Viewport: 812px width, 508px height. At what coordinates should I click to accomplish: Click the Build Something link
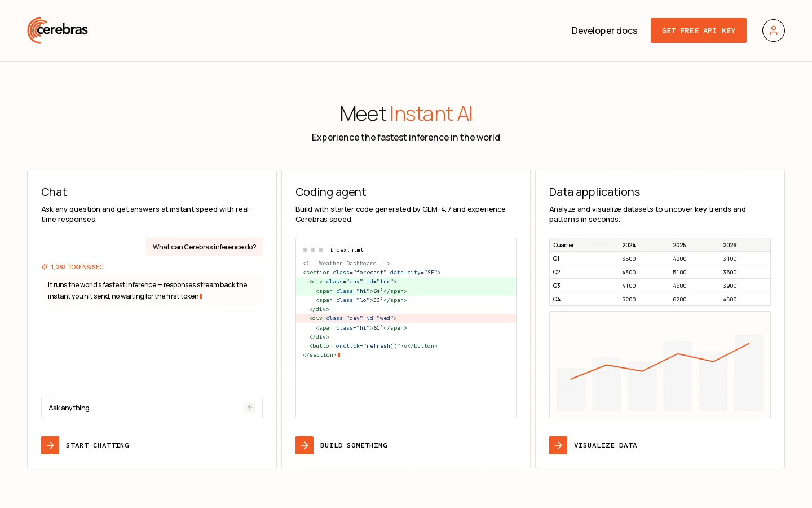354,445
